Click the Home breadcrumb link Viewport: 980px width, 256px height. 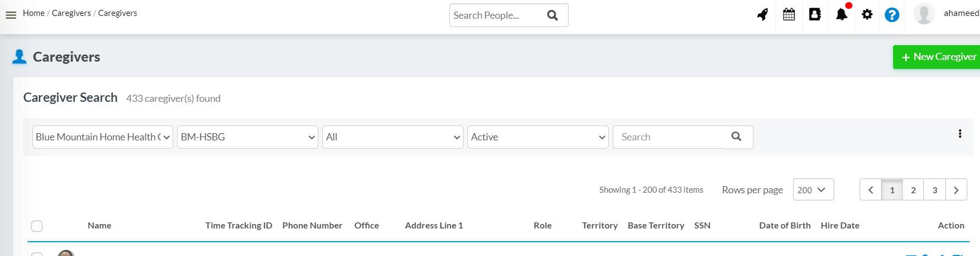coord(34,13)
